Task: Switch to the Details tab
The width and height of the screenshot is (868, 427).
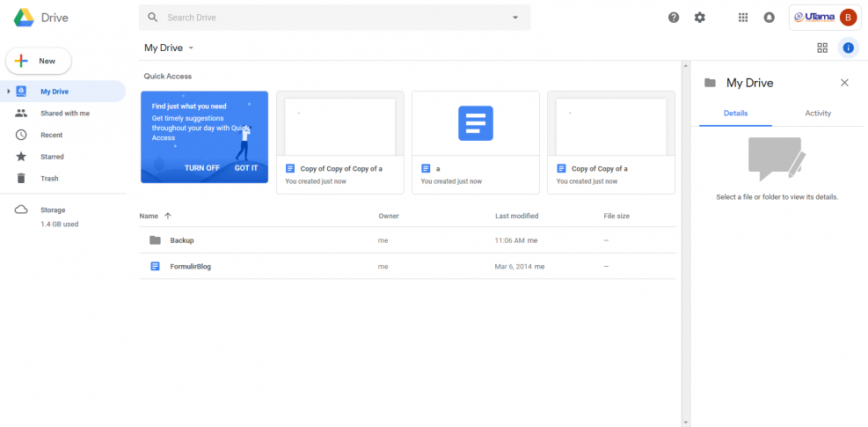Action: (735, 113)
